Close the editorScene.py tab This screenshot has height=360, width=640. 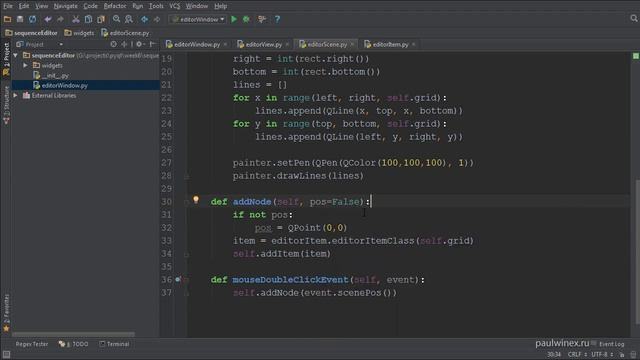pyautogui.click(x=352, y=44)
